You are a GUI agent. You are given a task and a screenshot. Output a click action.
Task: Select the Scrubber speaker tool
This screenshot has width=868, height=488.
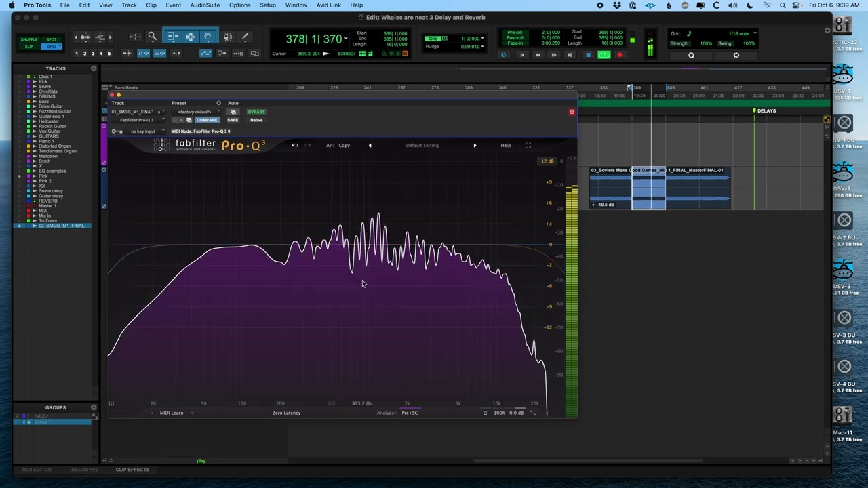pyautogui.click(x=228, y=37)
